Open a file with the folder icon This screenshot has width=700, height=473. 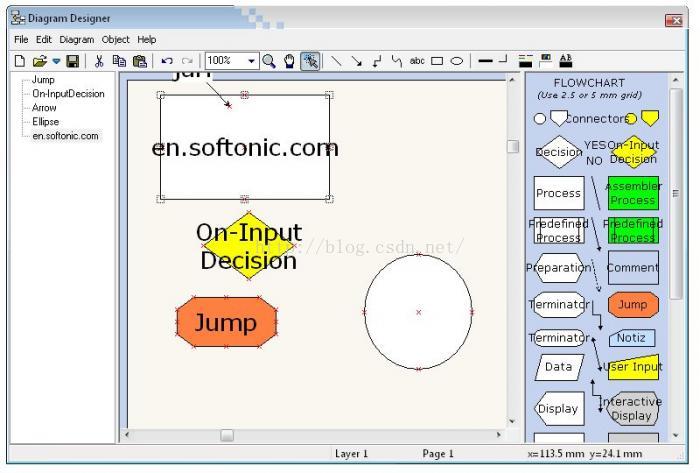40,61
